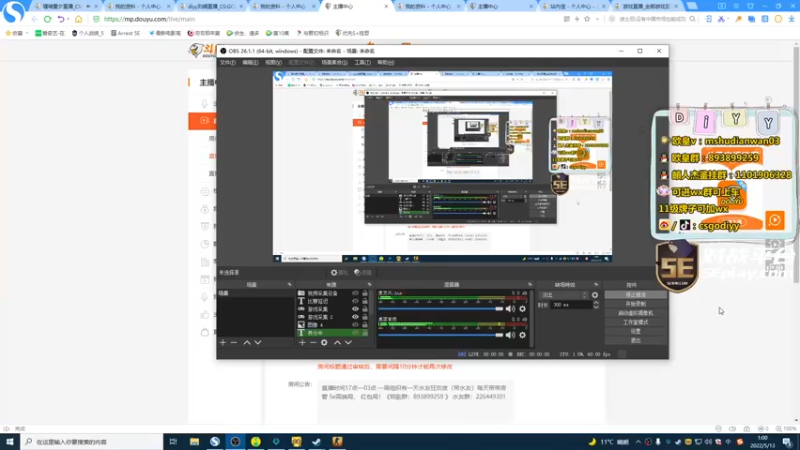The height and width of the screenshot is (450, 800).
Task: Remove scene using minus icon in Scenes panel
Action: (x=234, y=342)
